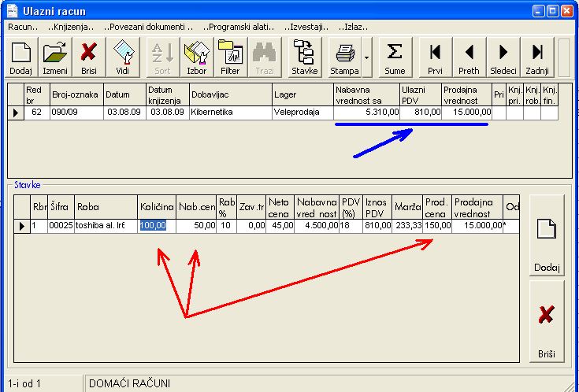Open Izmeni to edit the invoice
This screenshot has height=392, width=579.
pos(55,57)
